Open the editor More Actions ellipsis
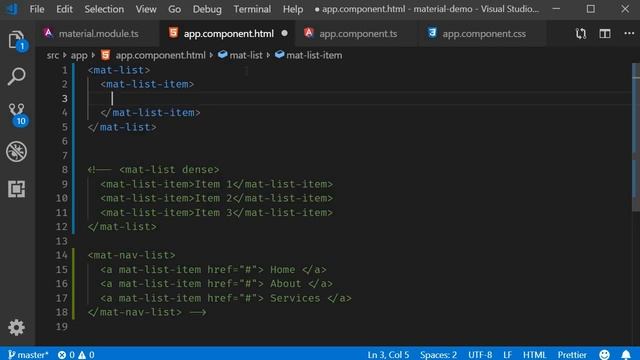This screenshot has height=360, width=640. [x=629, y=33]
